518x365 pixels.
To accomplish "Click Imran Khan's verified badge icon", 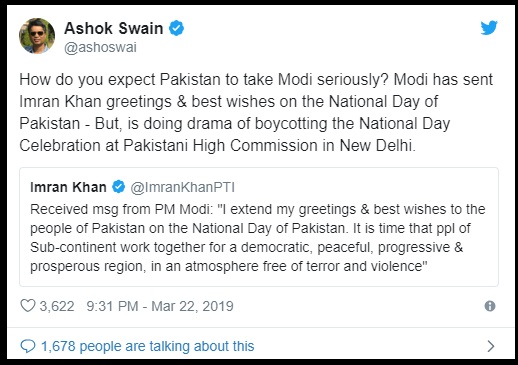I will point(118,187).
